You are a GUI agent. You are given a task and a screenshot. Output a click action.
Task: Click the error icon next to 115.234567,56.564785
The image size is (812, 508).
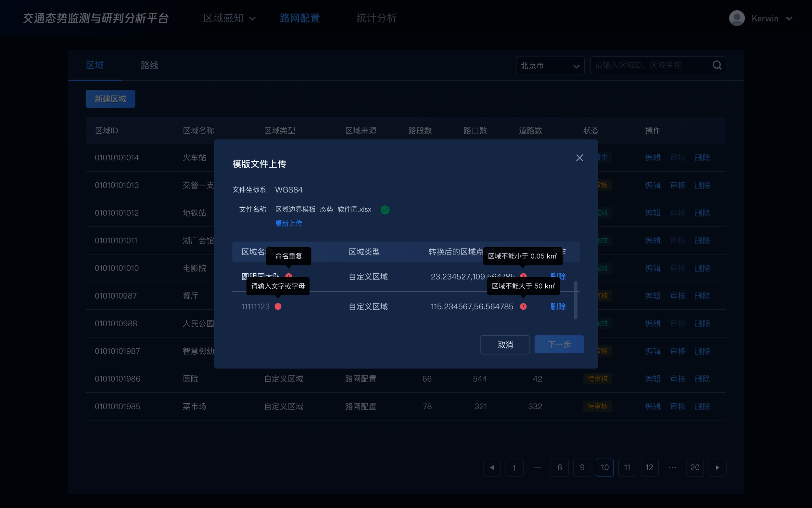coord(523,306)
